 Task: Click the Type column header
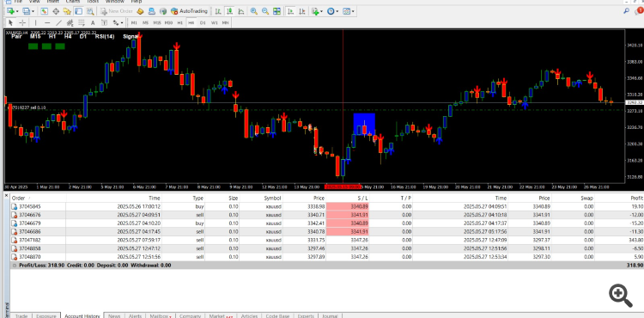click(x=184, y=198)
